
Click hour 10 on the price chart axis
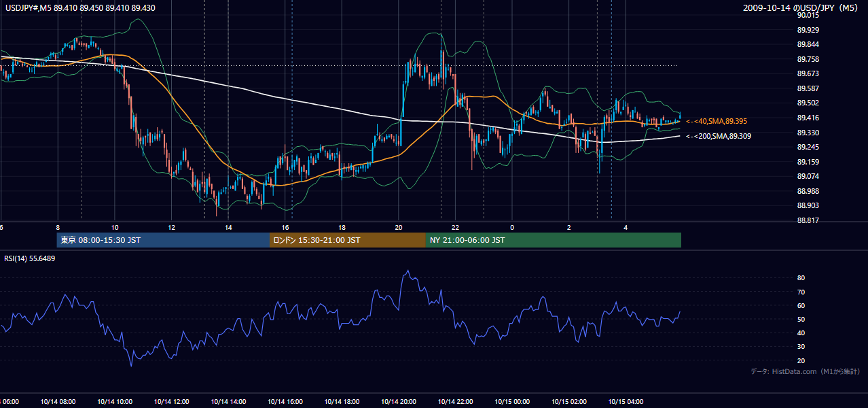pyautogui.click(x=115, y=227)
